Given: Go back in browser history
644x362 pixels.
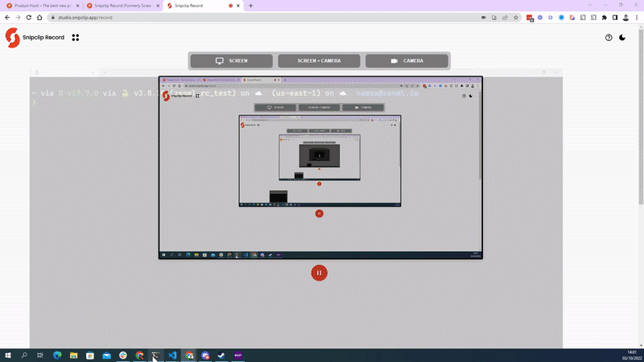Looking at the screenshot, I should coord(7,18).
